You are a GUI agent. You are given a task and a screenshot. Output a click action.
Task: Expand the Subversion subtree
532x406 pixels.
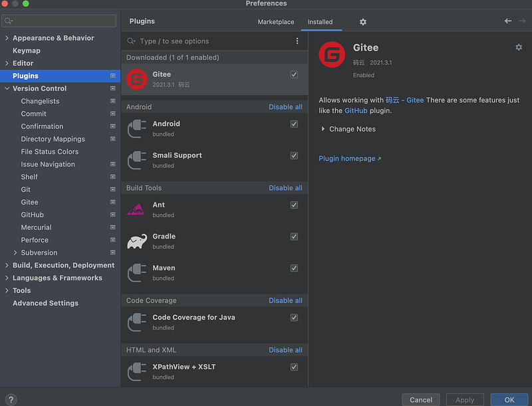pos(15,253)
